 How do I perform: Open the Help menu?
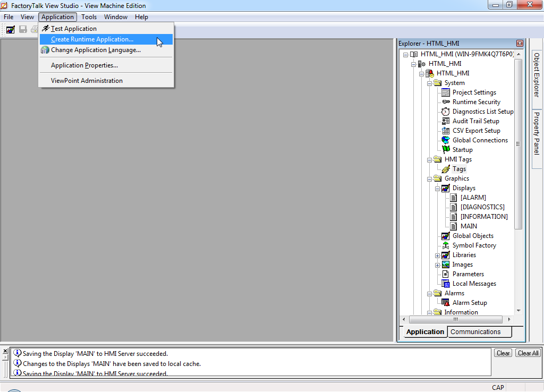coord(141,16)
